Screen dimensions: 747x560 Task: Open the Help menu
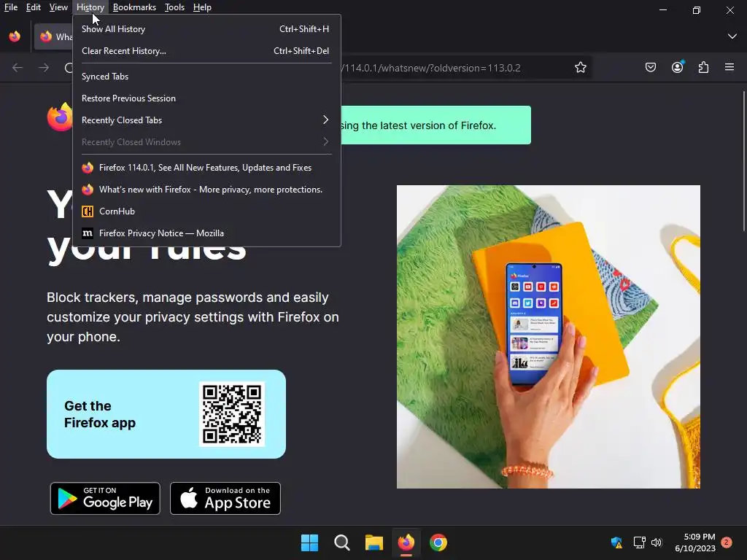point(202,7)
